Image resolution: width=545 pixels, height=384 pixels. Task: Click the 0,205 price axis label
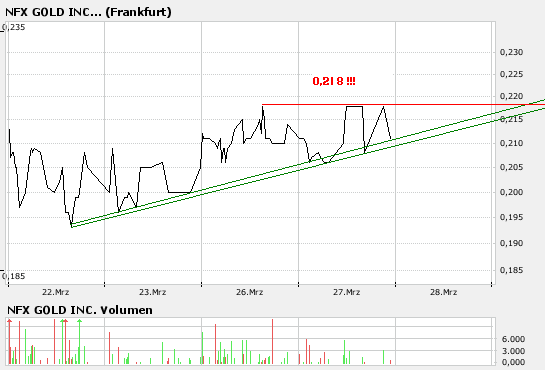511,167
